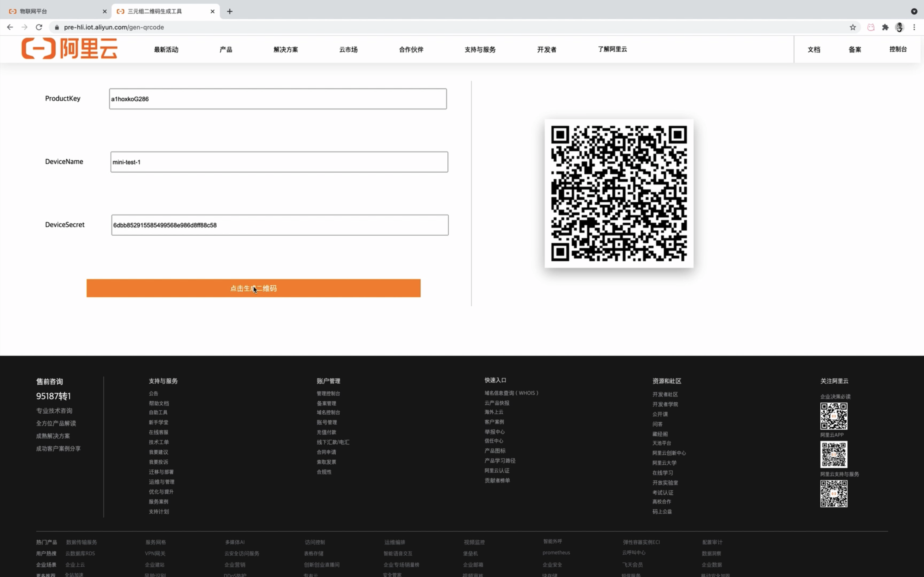Open the 解决方案 navigation menu
This screenshot has height=577, width=924.
286,50
